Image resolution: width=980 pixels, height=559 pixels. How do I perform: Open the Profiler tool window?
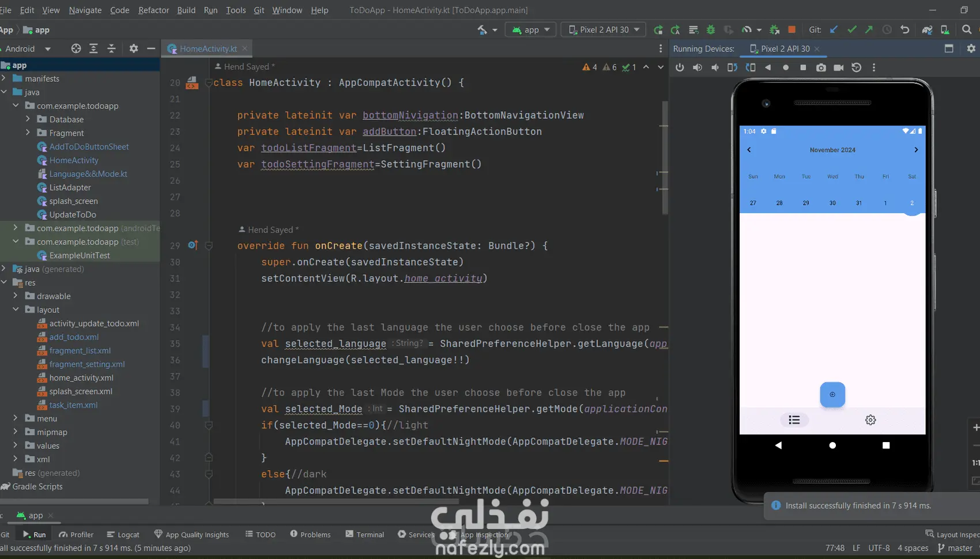pos(76,534)
